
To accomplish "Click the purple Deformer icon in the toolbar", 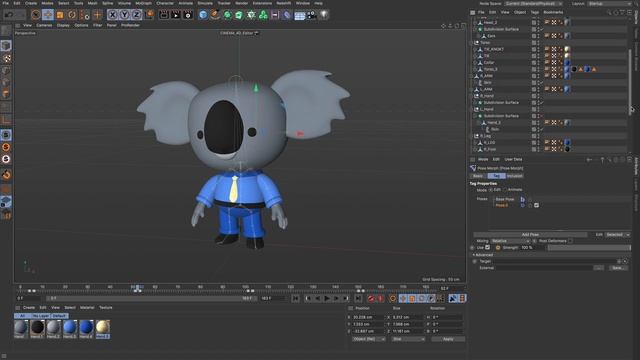I will (287, 15).
